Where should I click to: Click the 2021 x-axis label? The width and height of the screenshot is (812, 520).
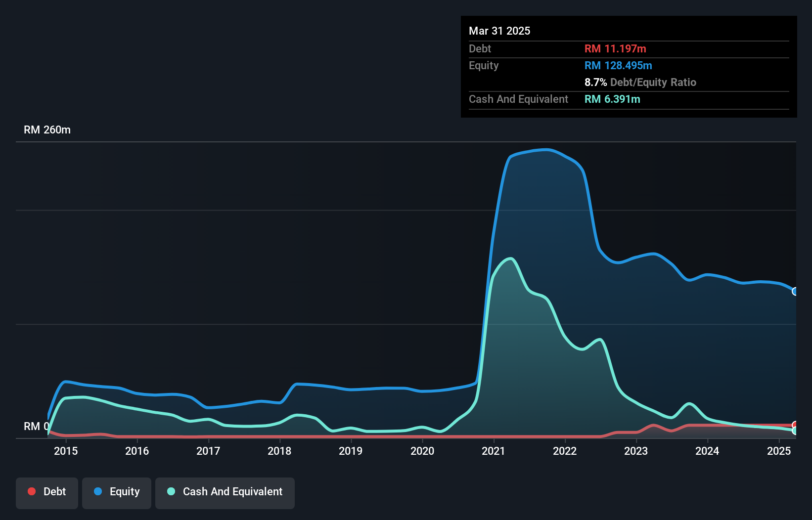point(494,451)
